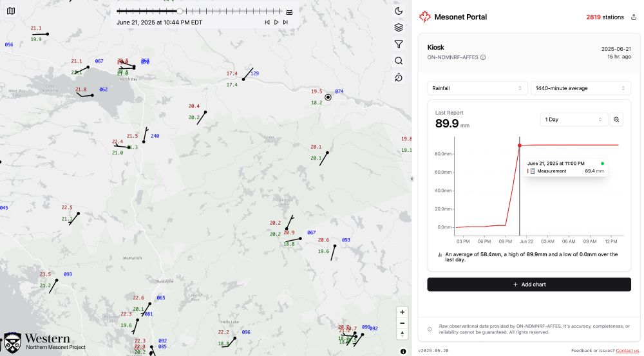
Task: Click the panel resize handle at map edge
Action: tap(412, 178)
